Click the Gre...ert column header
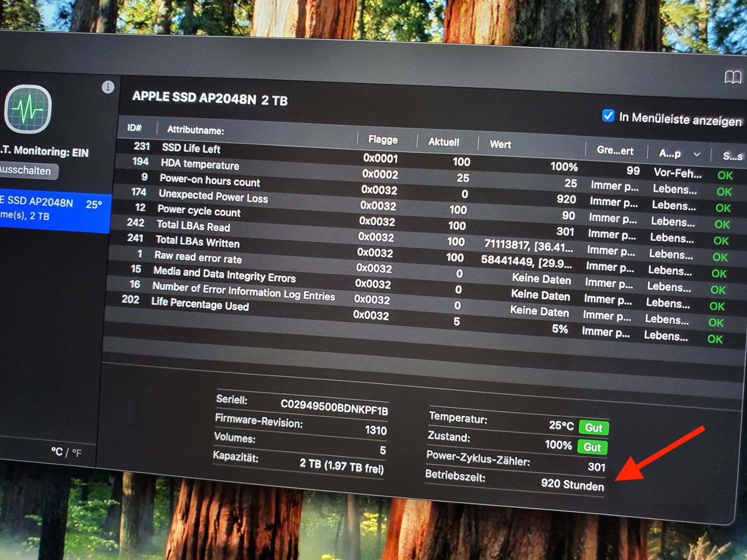The image size is (747, 560). click(615, 150)
